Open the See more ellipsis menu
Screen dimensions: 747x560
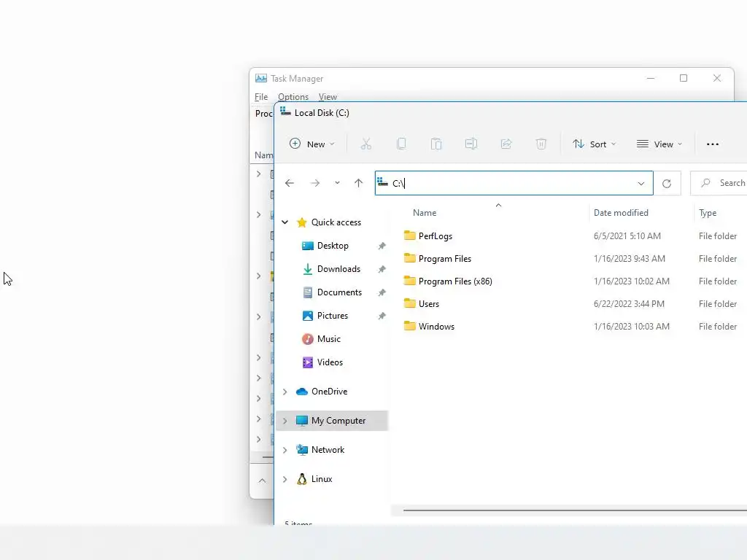point(712,144)
